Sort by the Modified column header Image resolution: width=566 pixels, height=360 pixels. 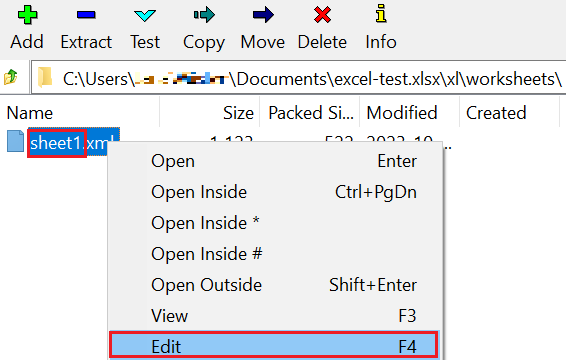tap(409, 113)
